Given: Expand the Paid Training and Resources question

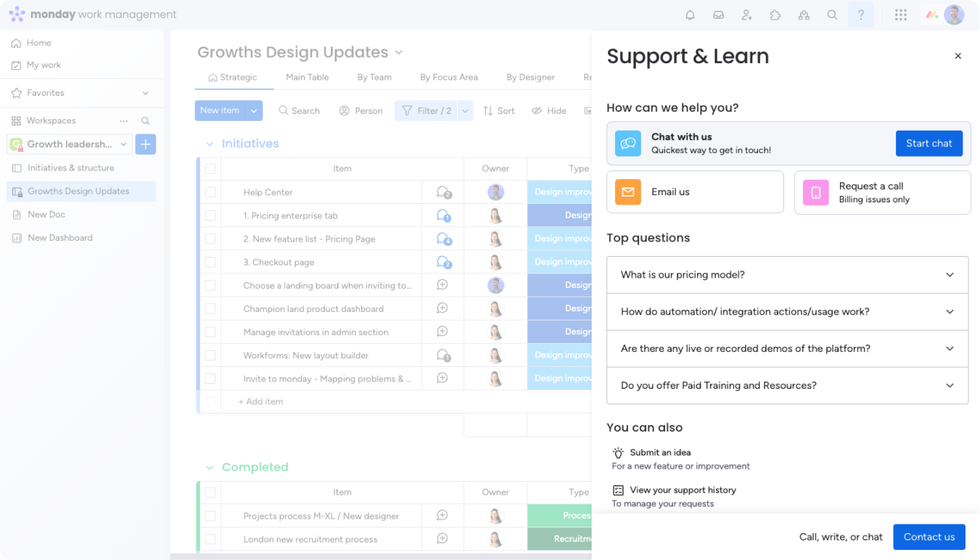Looking at the screenshot, I should click(787, 386).
